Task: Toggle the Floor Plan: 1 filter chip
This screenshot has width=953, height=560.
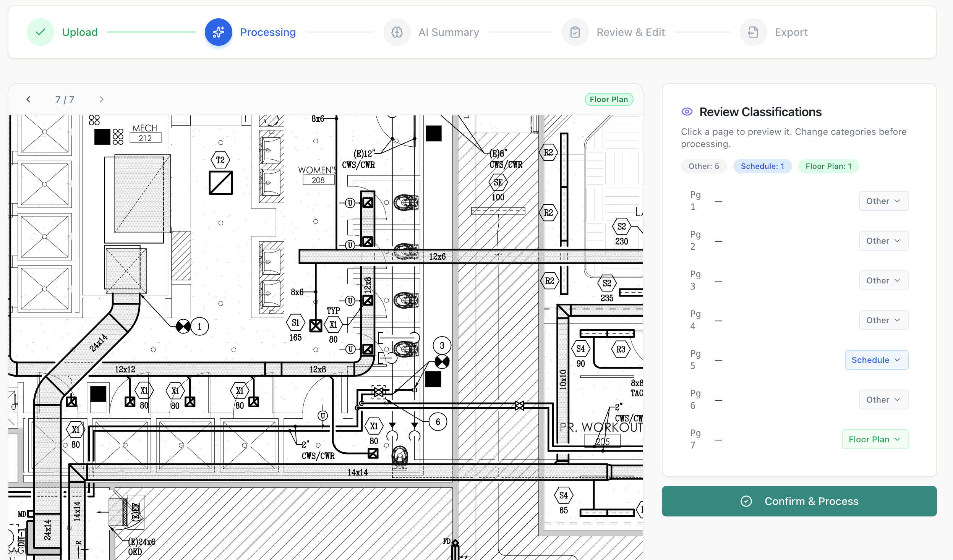Action: (x=828, y=166)
